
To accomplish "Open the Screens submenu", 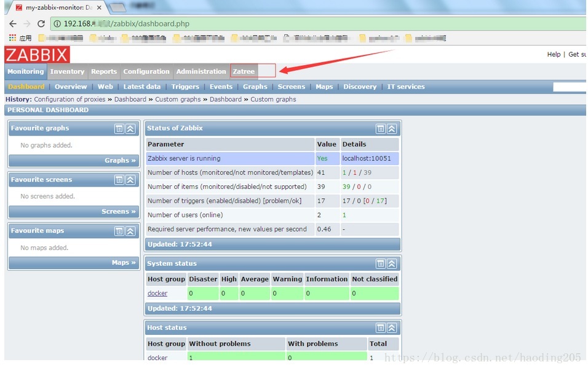I will pyautogui.click(x=292, y=87).
